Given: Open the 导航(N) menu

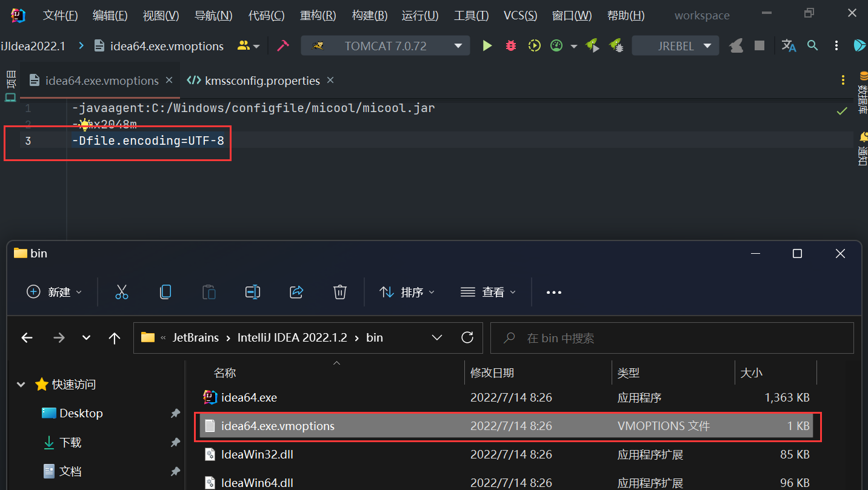Looking at the screenshot, I should point(213,16).
